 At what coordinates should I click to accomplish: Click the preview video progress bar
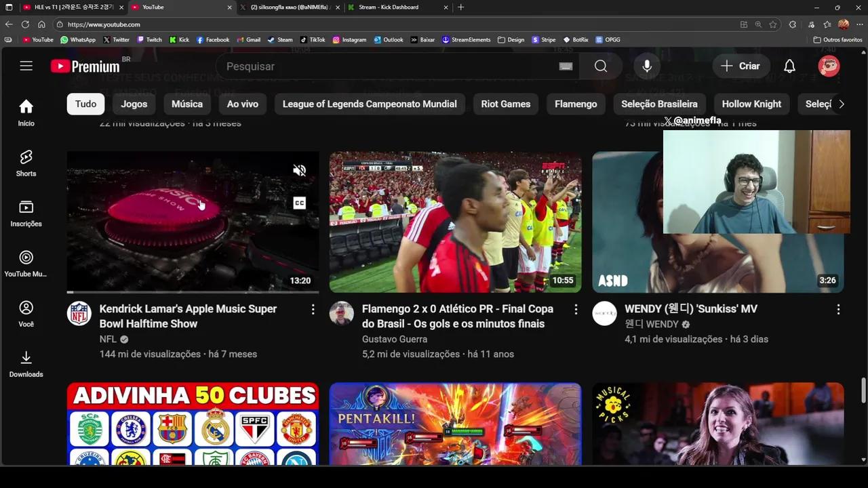(193, 292)
